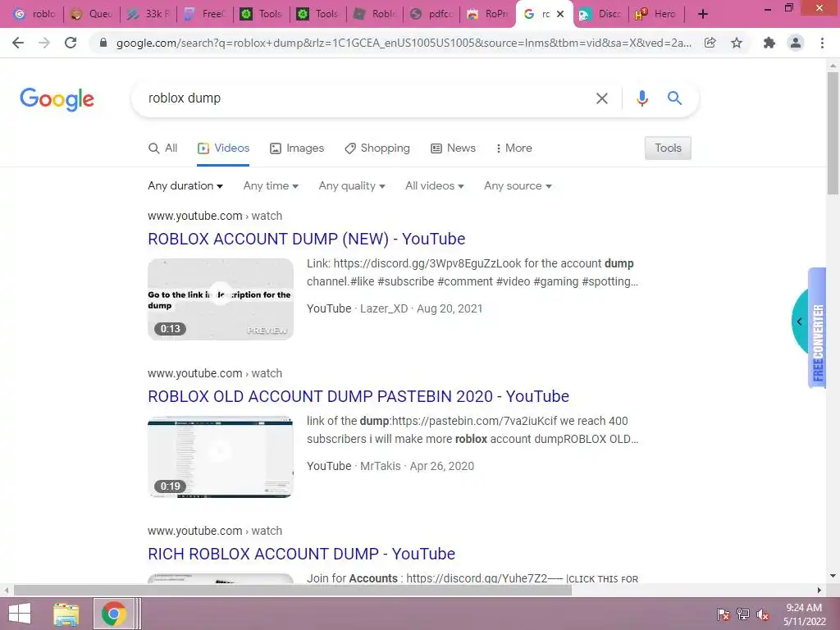
Task: Open a new browser tab
Action: (x=703, y=14)
